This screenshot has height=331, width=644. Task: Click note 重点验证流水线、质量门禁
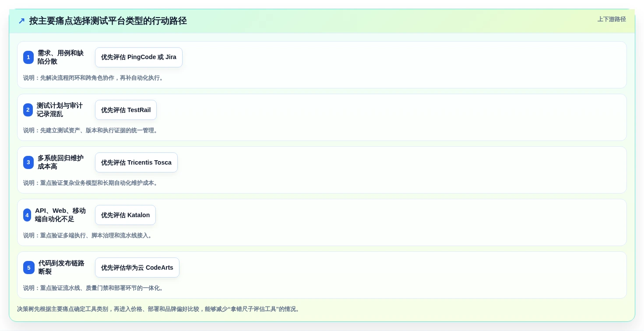coord(94,288)
